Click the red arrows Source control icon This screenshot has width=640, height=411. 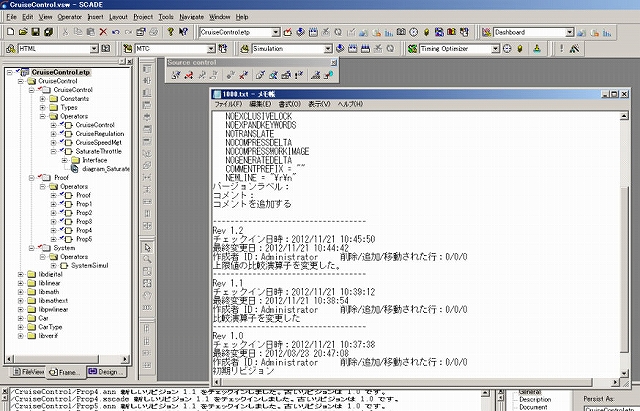189,75
